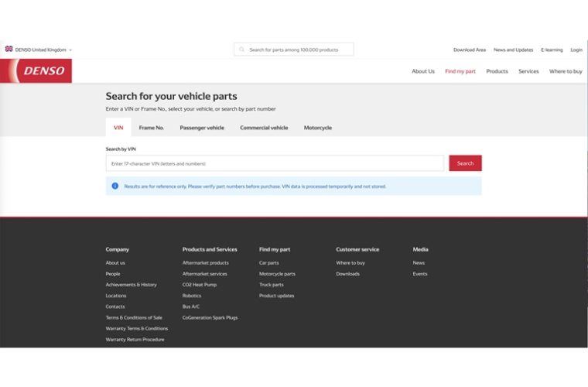Open the Commercial vehicle tab
This screenshot has height=387, width=588.
tap(264, 128)
